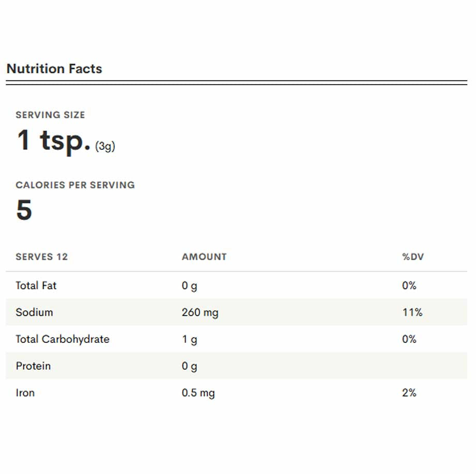Click the CALORIES PER SERVING label
476x474 pixels.
[x=75, y=185]
